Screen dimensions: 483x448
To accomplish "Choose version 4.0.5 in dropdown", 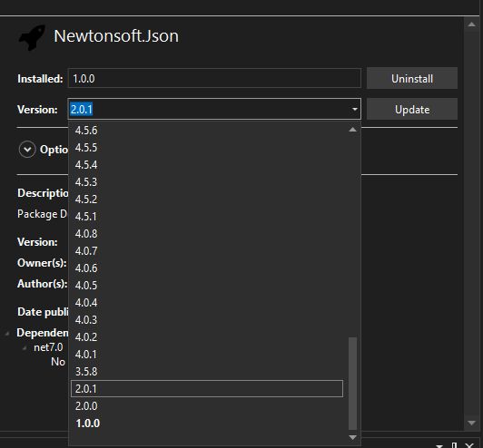I will 207,286.
